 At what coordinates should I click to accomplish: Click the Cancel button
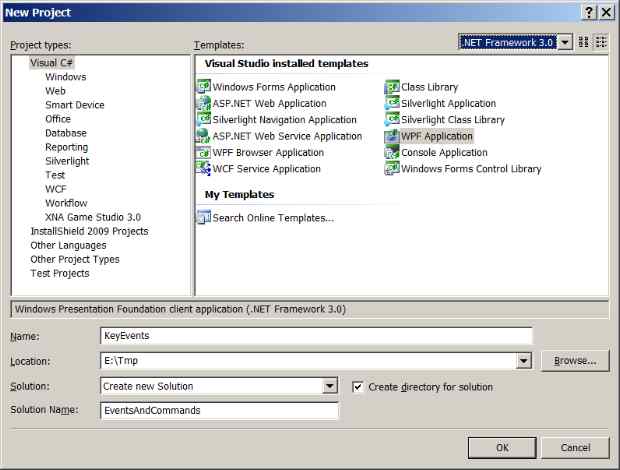[575, 448]
